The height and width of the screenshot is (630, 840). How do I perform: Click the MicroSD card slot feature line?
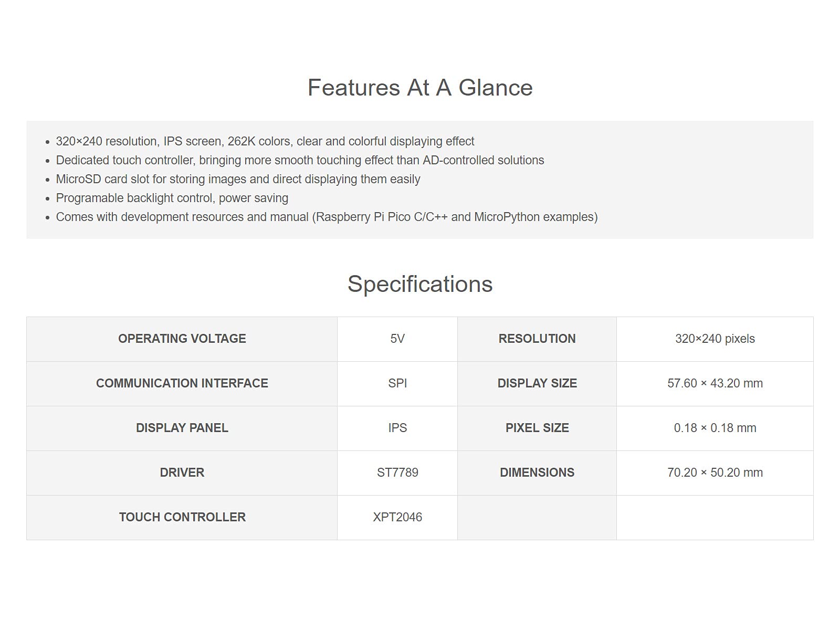coord(238,179)
